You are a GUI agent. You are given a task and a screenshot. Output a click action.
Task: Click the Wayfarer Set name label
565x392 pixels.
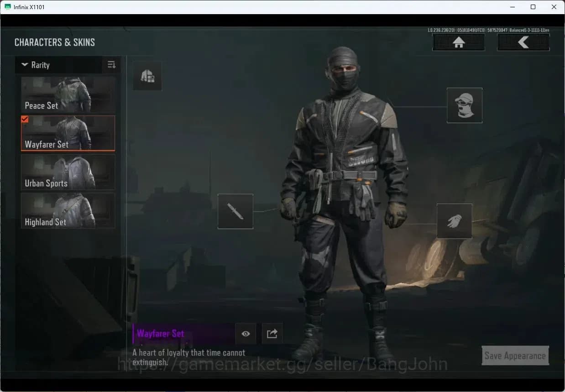pos(161,334)
